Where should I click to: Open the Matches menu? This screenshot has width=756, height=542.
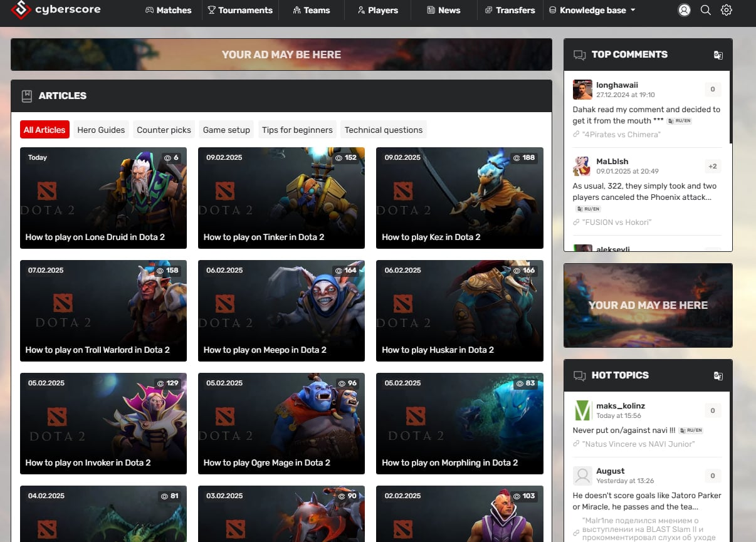[x=169, y=10]
